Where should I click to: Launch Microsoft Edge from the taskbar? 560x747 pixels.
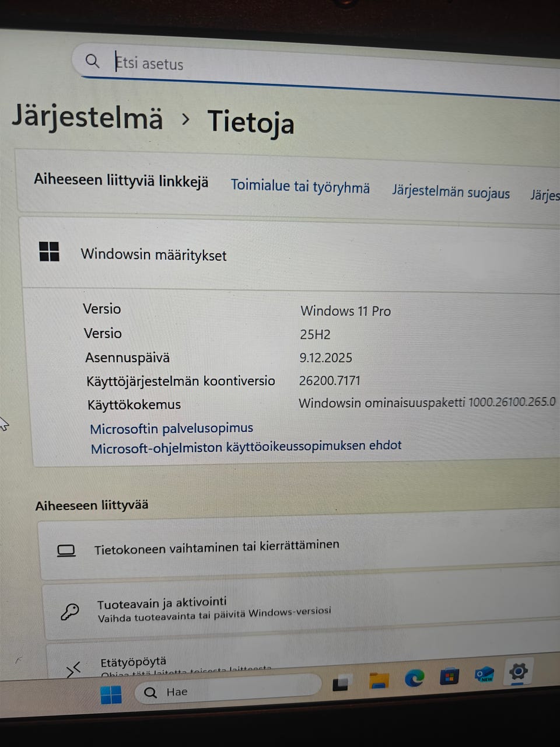pyautogui.click(x=414, y=678)
